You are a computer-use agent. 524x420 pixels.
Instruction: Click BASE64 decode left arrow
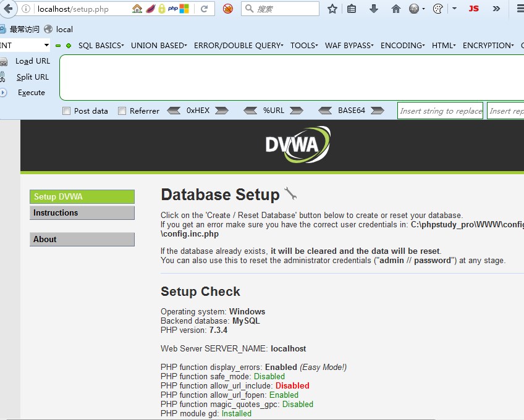point(325,111)
